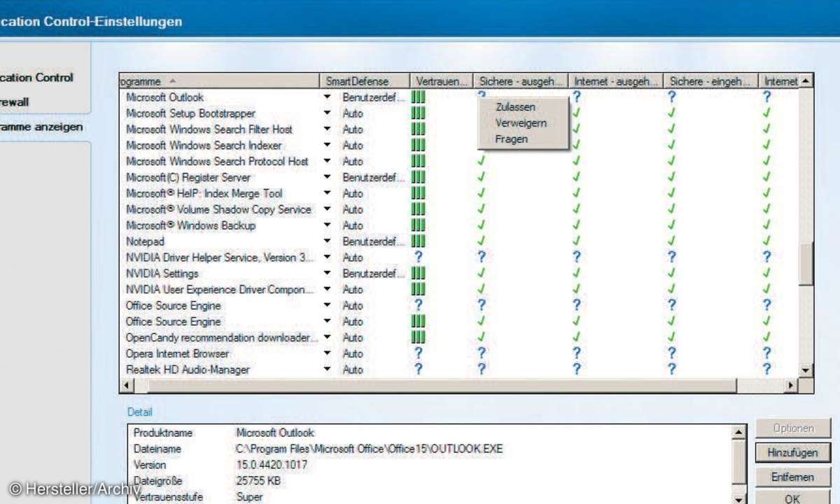Viewport: 840px width, 504px height.
Task: Click trust level bars for NVIDIA Settings
Action: (x=418, y=274)
